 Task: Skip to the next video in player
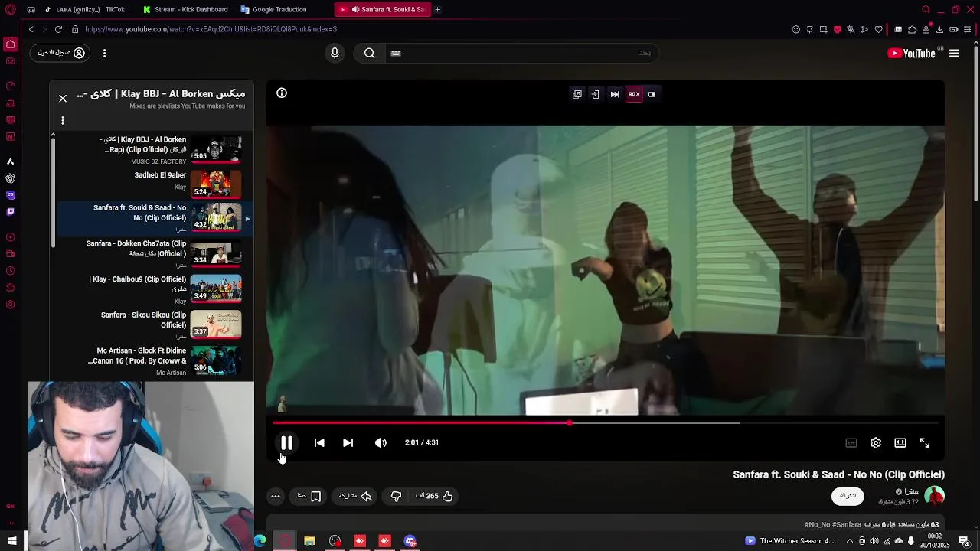click(x=348, y=442)
